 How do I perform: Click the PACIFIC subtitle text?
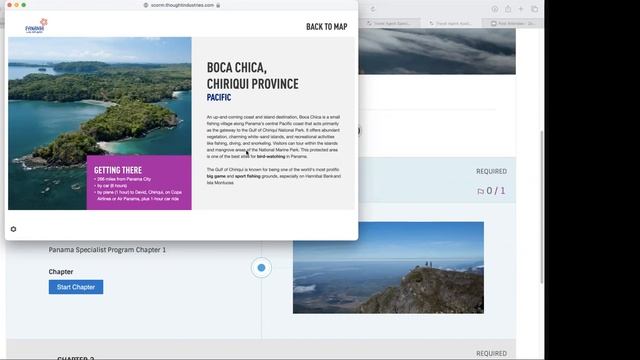coord(219,97)
